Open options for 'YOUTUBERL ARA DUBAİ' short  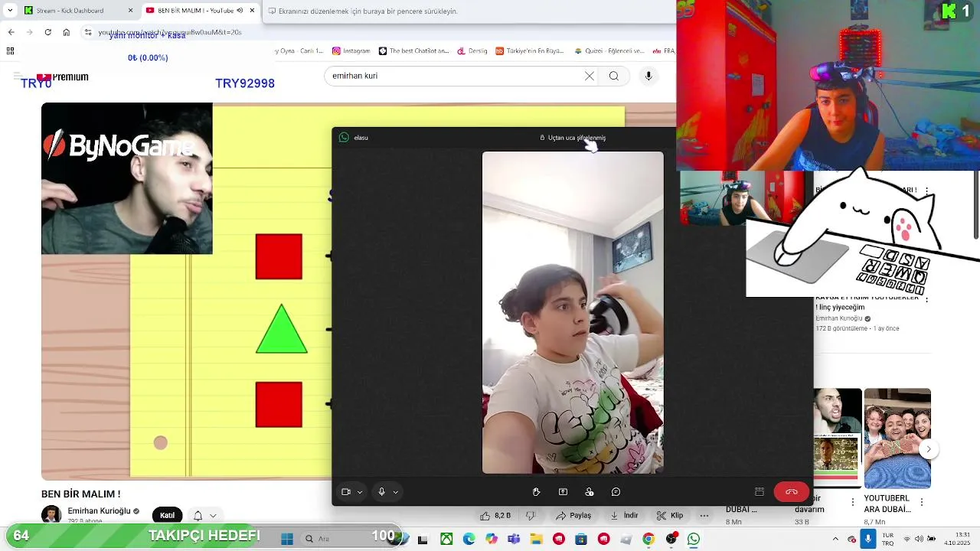tap(922, 503)
